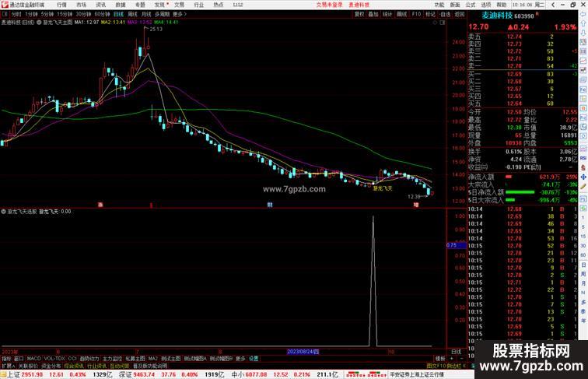Click the 周 period icon in right sidebar
Screen dimensions: 588x379
point(583,274)
